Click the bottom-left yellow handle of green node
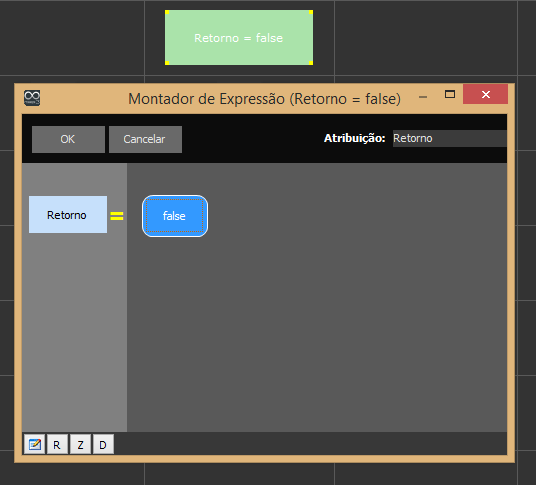This screenshot has width=536, height=485. [x=167, y=63]
